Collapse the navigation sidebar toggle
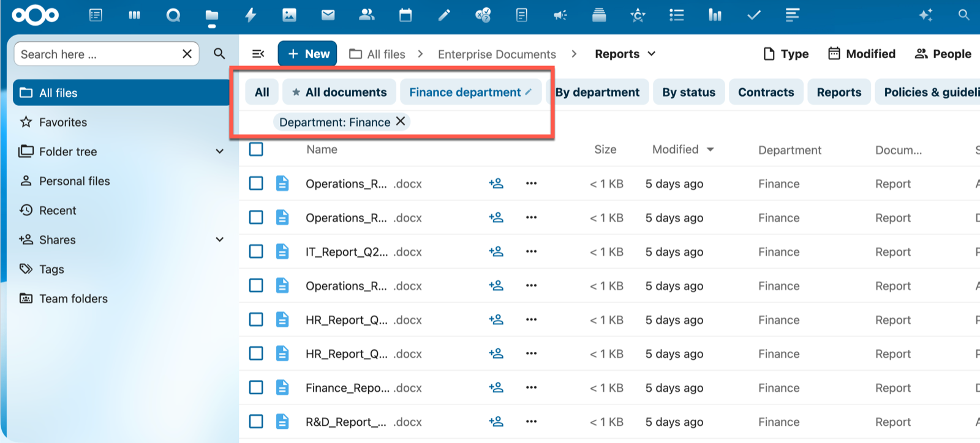The width and height of the screenshot is (980, 443). [x=258, y=54]
